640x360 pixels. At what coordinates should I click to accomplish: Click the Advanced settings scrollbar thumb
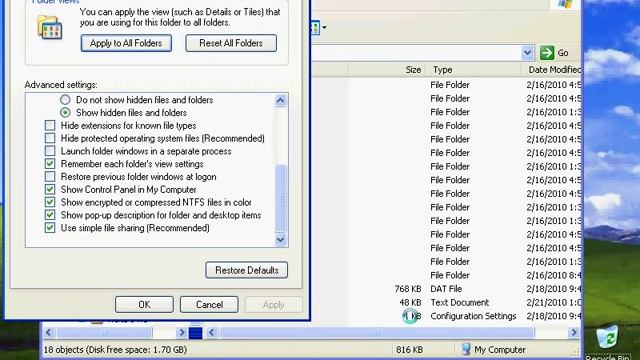280,198
